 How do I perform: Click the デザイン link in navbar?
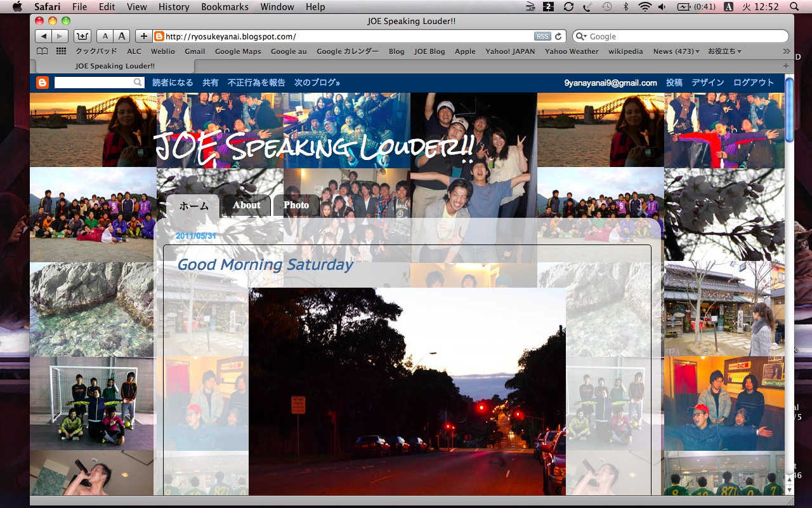coord(708,83)
